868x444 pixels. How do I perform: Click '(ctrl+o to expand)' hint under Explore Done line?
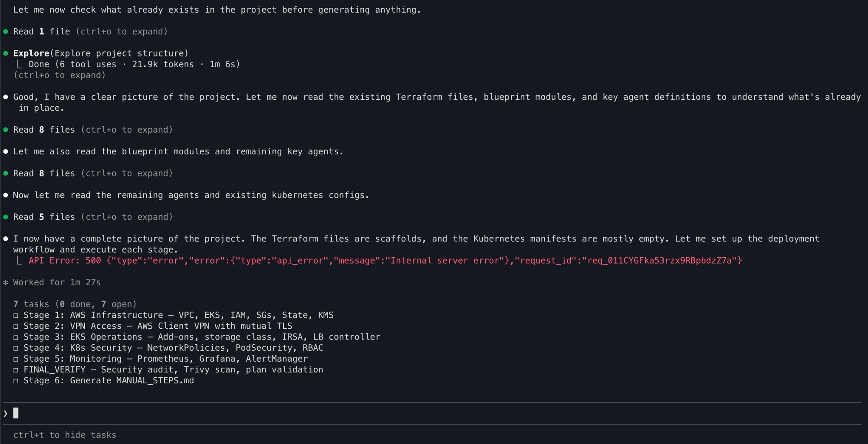coord(59,75)
